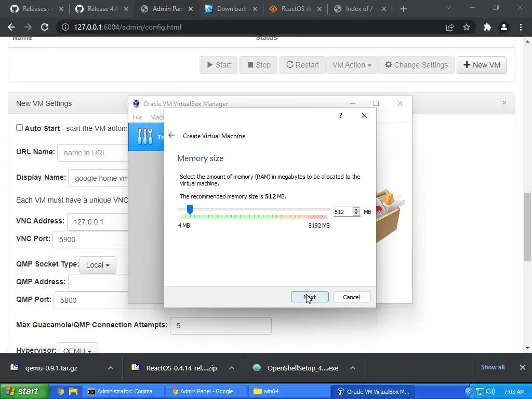Click the browser address bar URL
The image size is (532, 399).
pyautogui.click(x=128, y=27)
